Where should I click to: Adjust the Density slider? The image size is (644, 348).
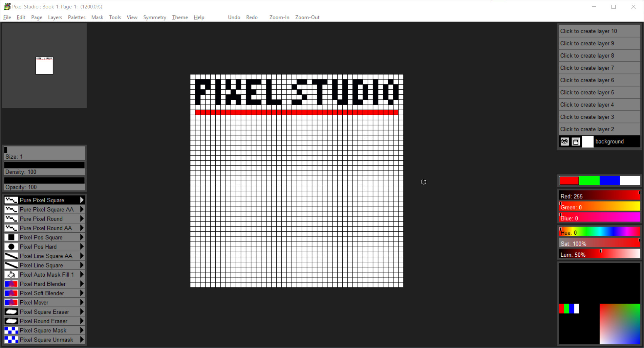click(x=44, y=168)
